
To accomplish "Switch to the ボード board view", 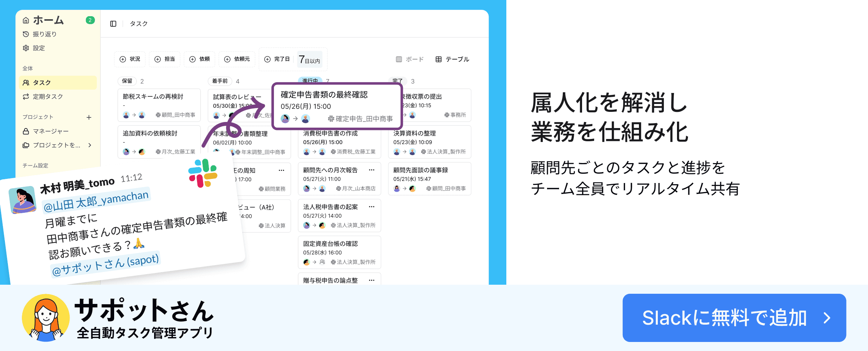I will click(410, 59).
